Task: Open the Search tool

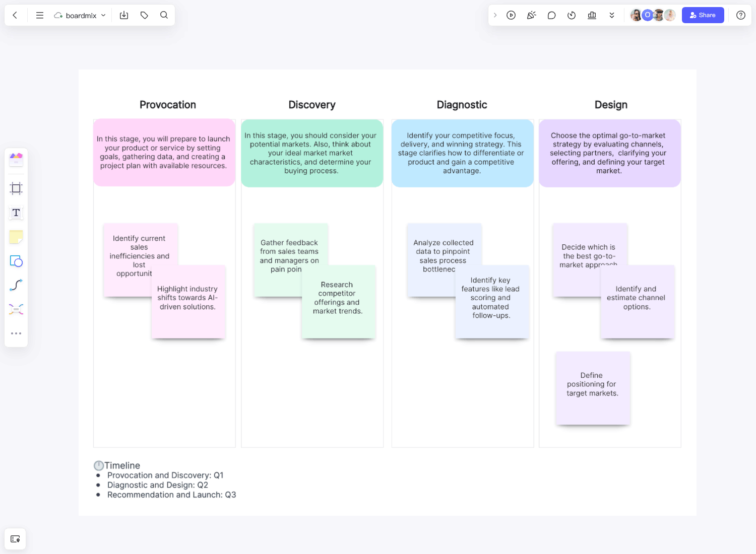Action: point(164,15)
